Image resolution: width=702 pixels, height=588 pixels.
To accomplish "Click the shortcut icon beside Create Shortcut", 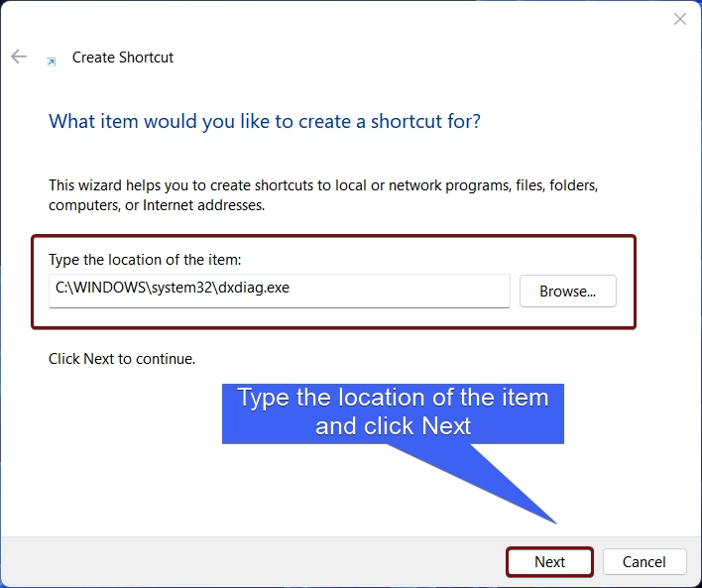I will pyautogui.click(x=52, y=61).
